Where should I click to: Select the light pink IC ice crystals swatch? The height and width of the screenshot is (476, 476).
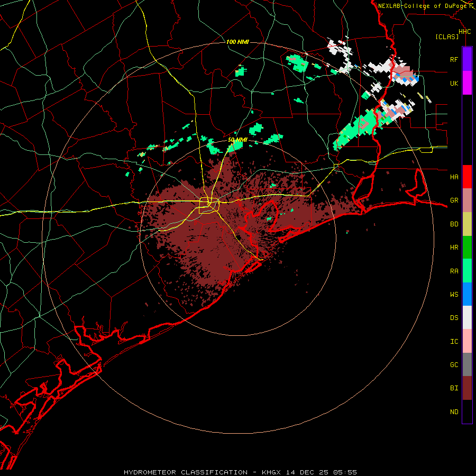click(467, 341)
